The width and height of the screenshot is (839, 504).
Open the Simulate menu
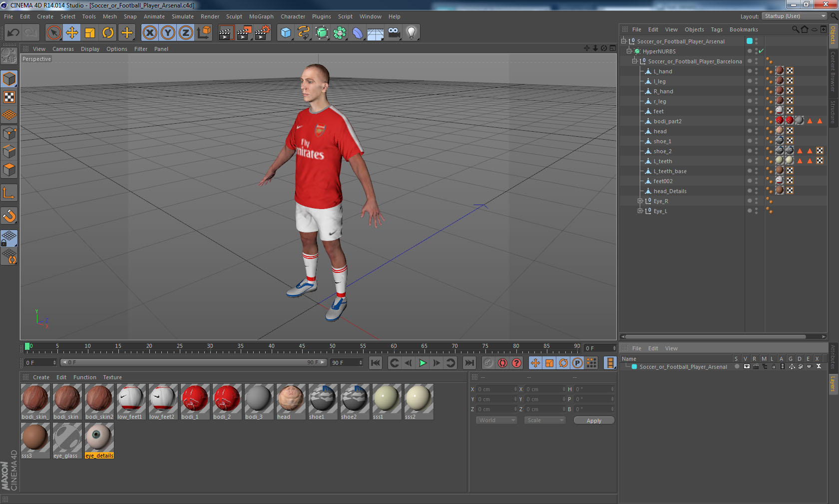[183, 16]
